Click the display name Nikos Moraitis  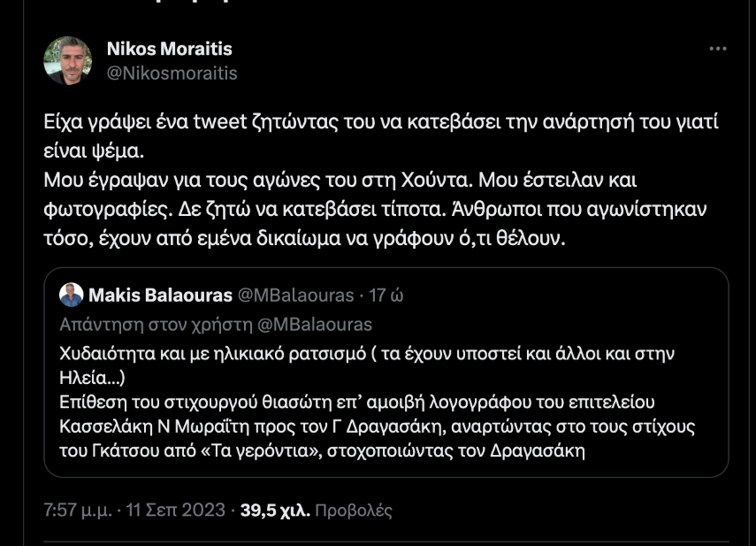169,49
